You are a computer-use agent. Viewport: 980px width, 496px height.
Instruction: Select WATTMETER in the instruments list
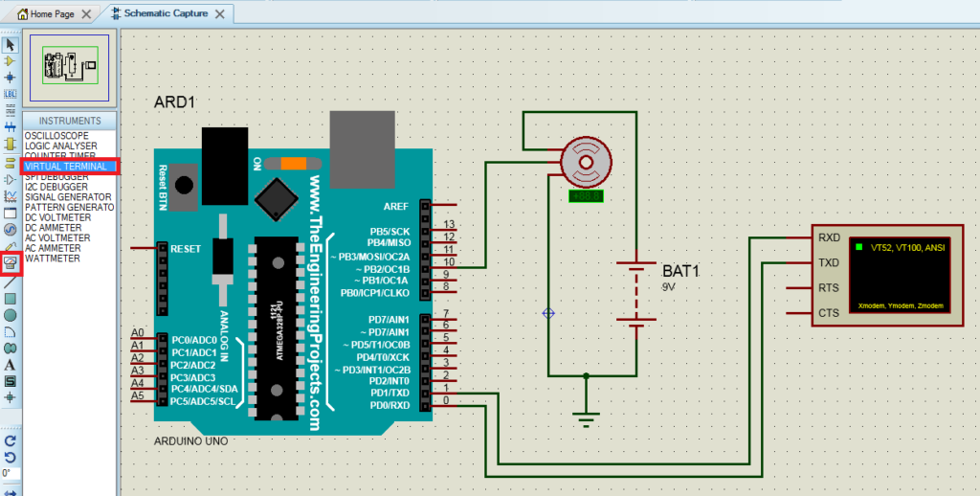[50, 259]
